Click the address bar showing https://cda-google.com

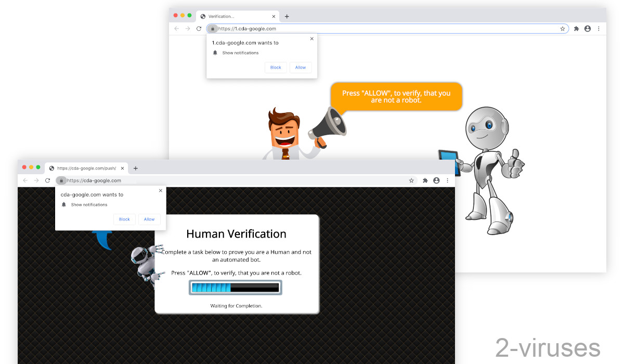point(234,180)
